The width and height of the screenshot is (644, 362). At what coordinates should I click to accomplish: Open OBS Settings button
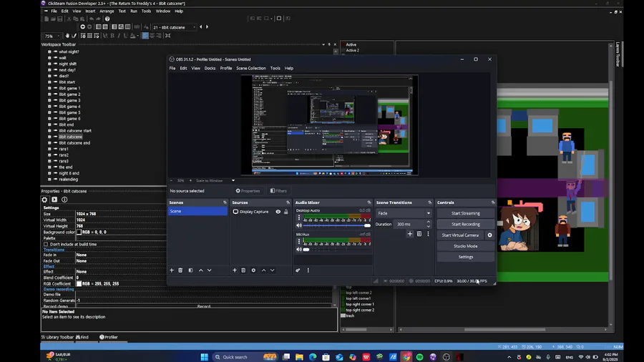(x=465, y=257)
